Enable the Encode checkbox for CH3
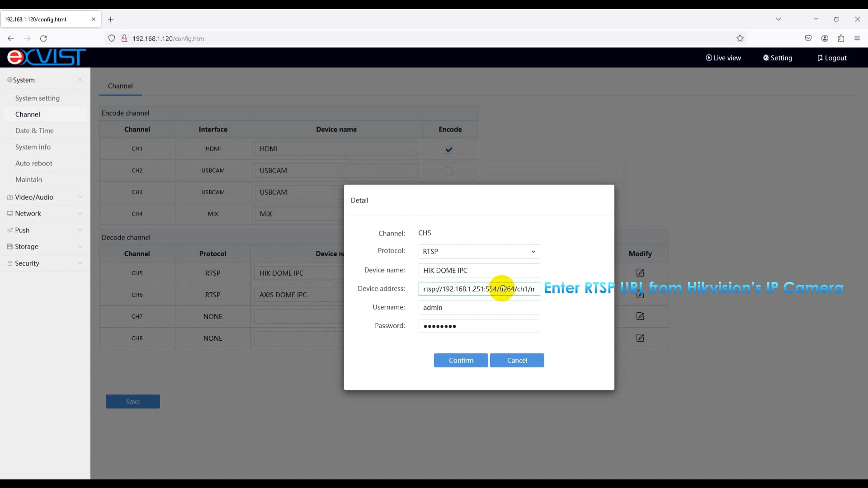 [448, 193]
